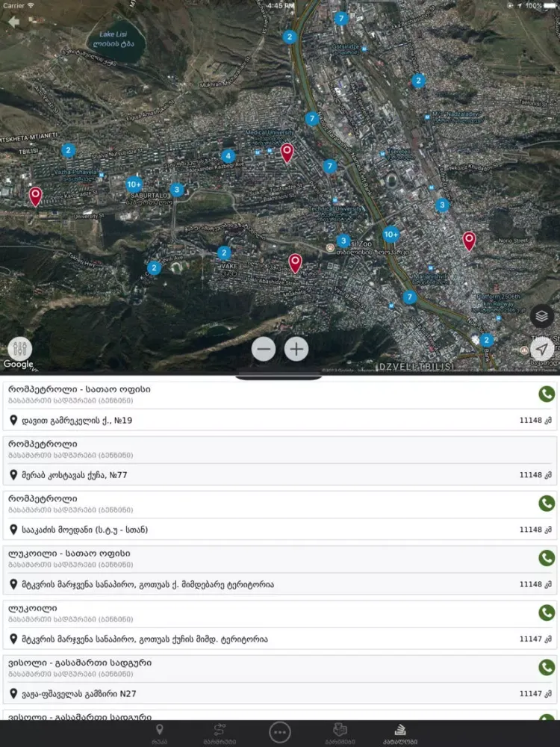This screenshot has height=747, width=560.
Task: Select red pin near Medical University
Action: pos(287,153)
